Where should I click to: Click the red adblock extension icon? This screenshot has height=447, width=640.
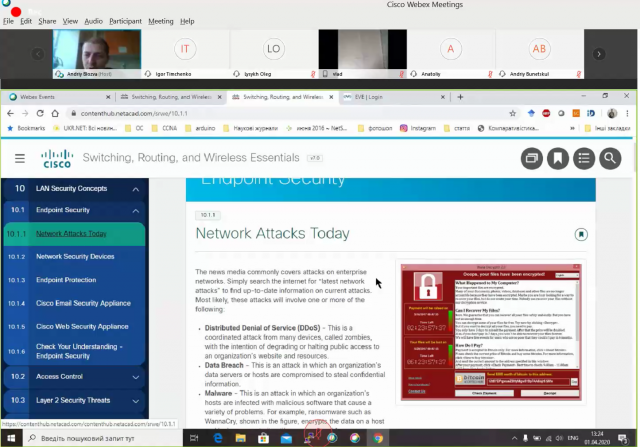point(546,113)
